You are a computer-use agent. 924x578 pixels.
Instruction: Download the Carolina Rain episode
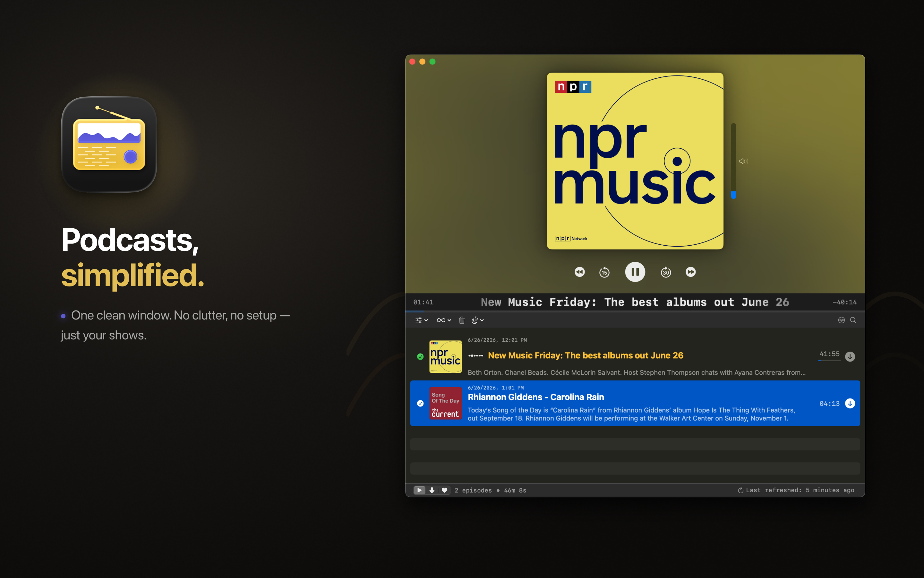(x=850, y=403)
